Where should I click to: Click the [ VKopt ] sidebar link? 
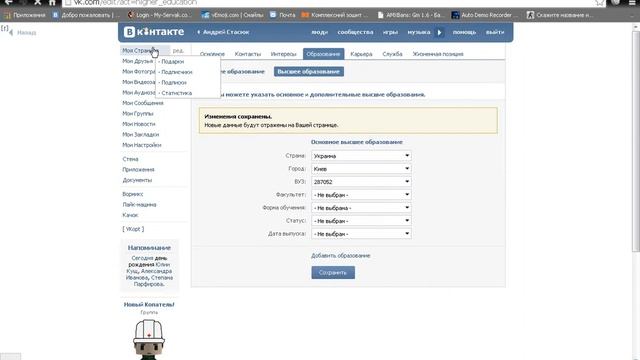click(133, 229)
